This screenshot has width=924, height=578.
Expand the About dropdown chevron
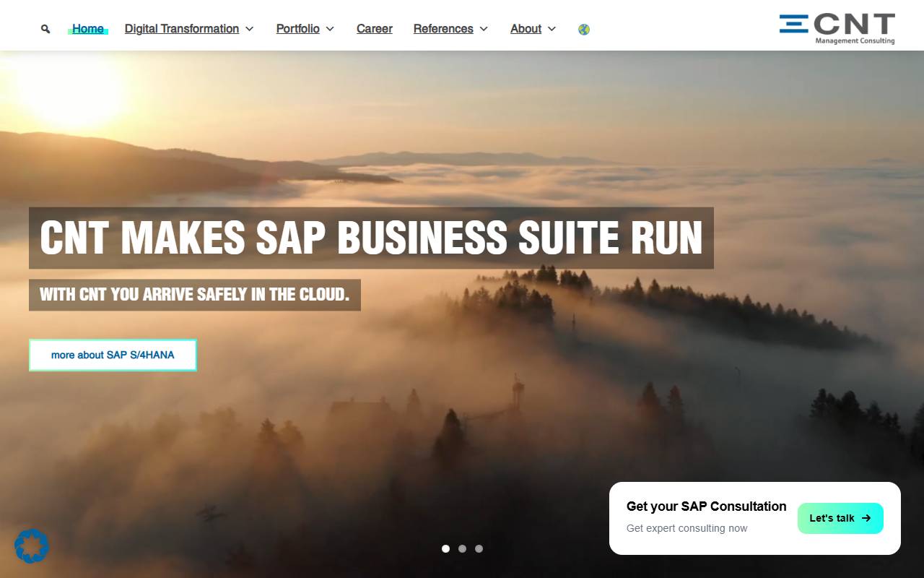pos(552,29)
